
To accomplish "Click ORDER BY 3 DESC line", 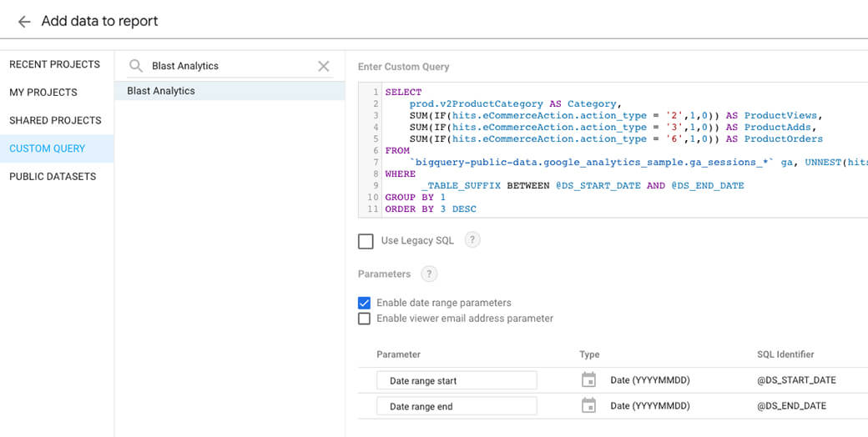I will click(x=431, y=208).
